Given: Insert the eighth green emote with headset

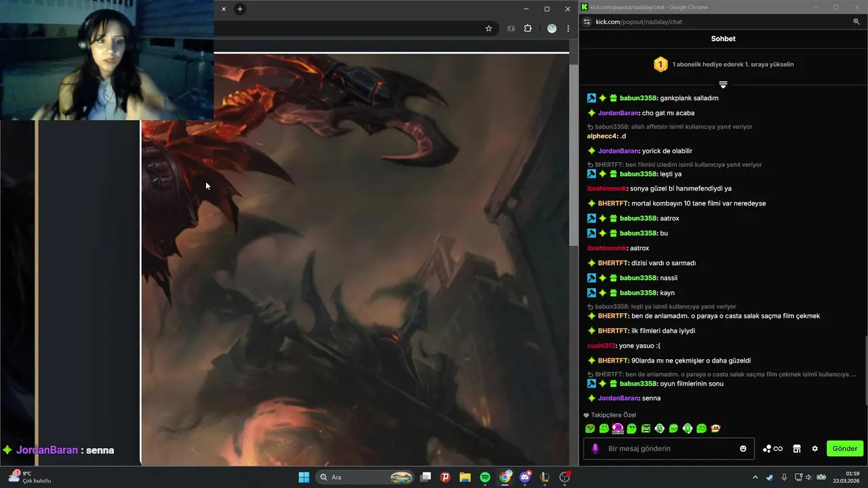Looking at the screenshot, I should pos(688,428).
